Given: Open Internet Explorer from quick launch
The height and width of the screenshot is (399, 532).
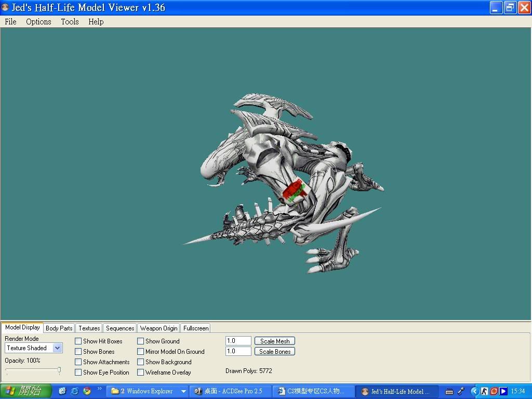Looking at the screenshot, I should coord(75,391).
